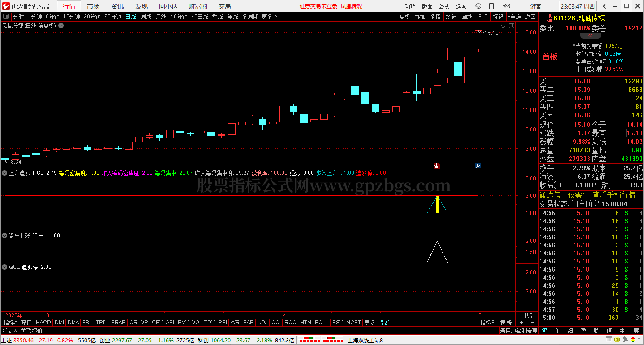Expand the 凤凰传媒 chart title dropdown
Screen dimensions: 644x345
pos(61,26)
